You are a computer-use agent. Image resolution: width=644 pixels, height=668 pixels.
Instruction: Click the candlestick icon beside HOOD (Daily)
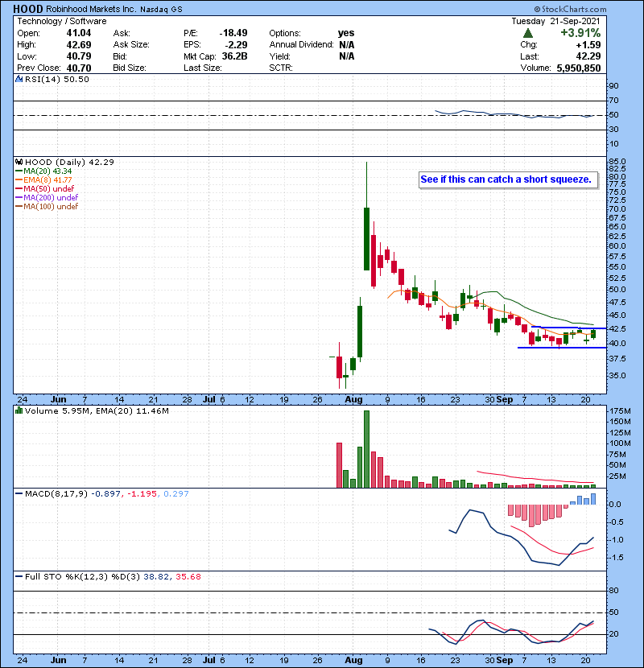(x=19, y=162)
